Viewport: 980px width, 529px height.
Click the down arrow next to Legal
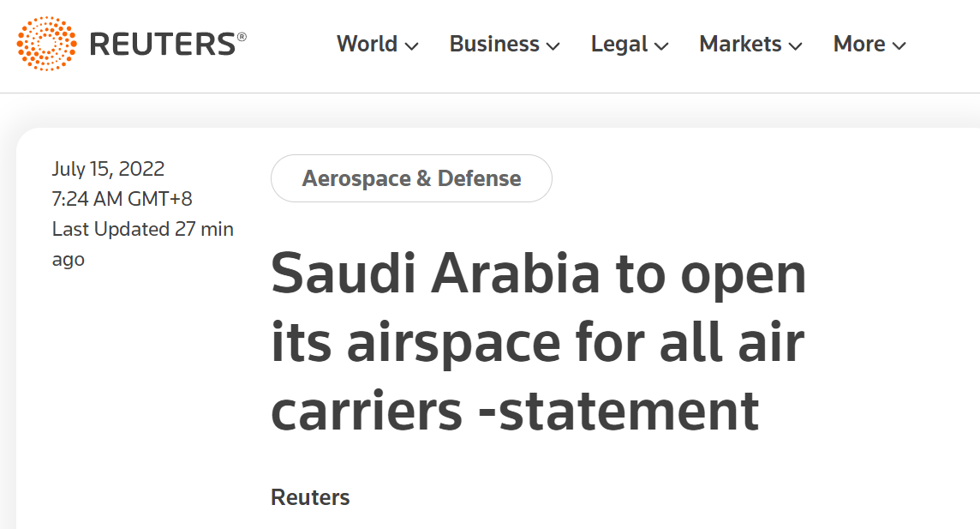661,46
